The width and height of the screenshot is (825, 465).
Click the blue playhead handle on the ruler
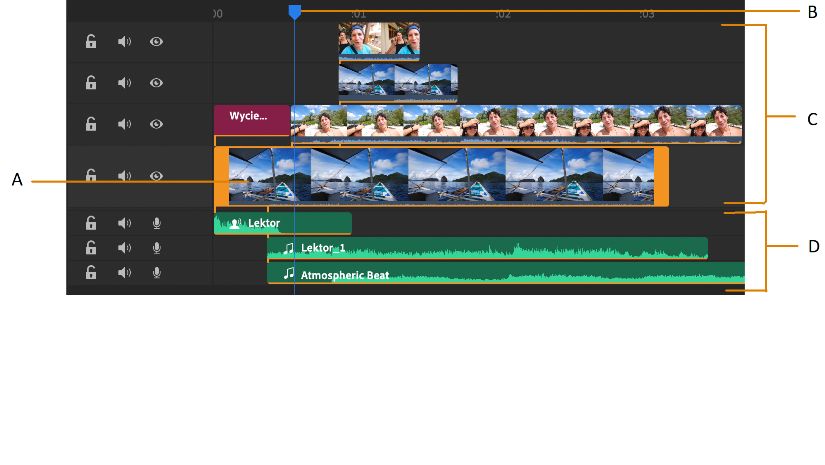295,12
